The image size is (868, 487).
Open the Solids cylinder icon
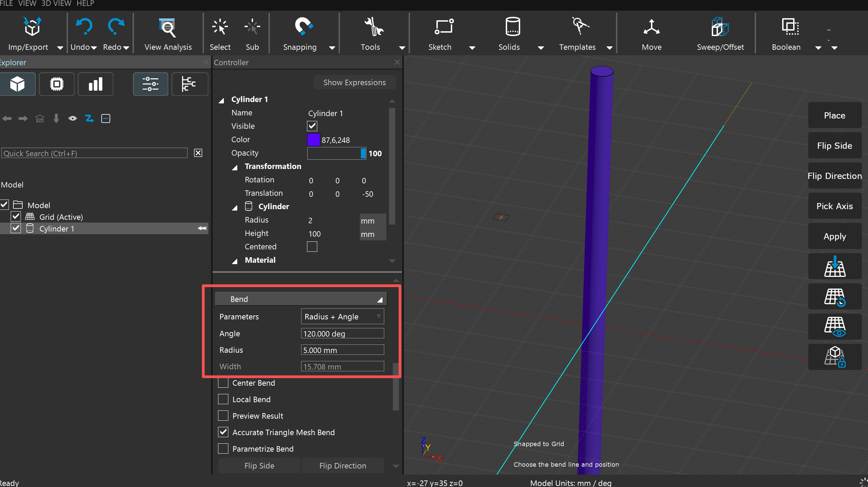[x=513, y=27]
